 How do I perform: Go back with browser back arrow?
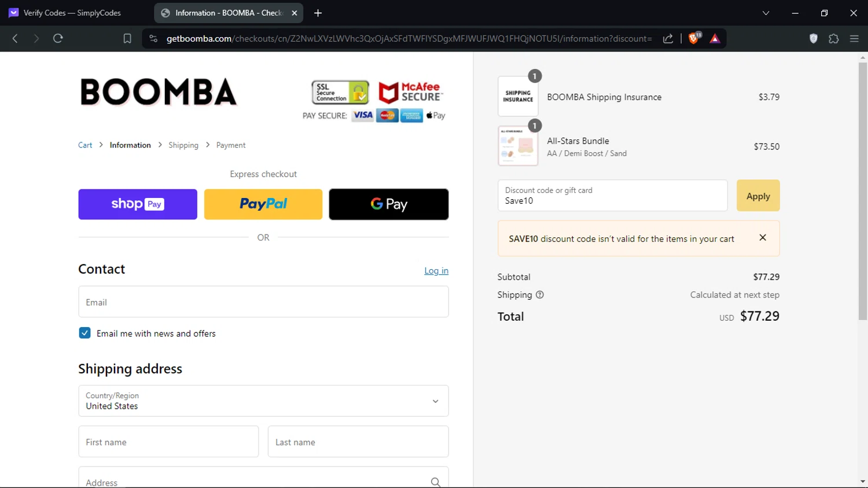click(x=15, y=38)
